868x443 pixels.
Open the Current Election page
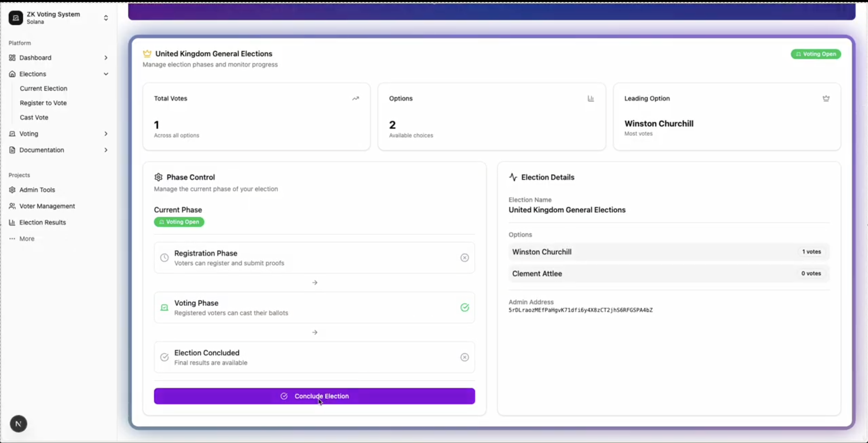43,88
